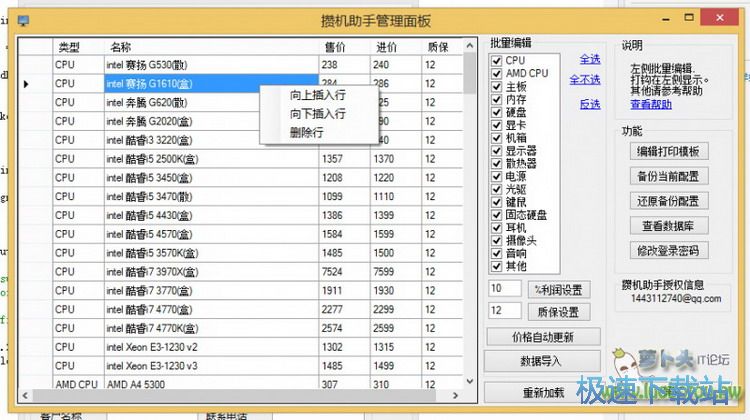Click the 类型 column header
This screenshot has height=420, width=750.
[78, 47]
